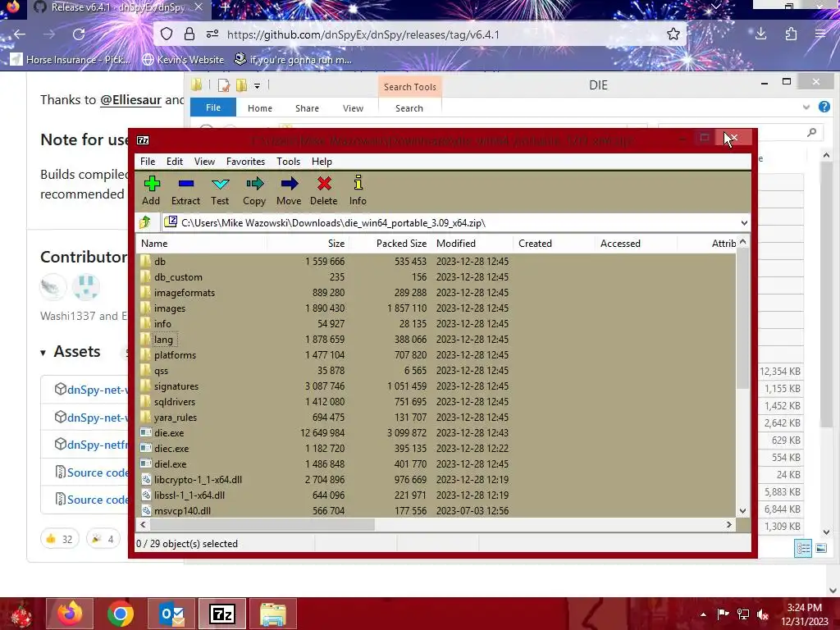Viewport: 840px width, 630px height.
Task: Open the Firefox list all tabs dropdown
Action: click(715, 7)
